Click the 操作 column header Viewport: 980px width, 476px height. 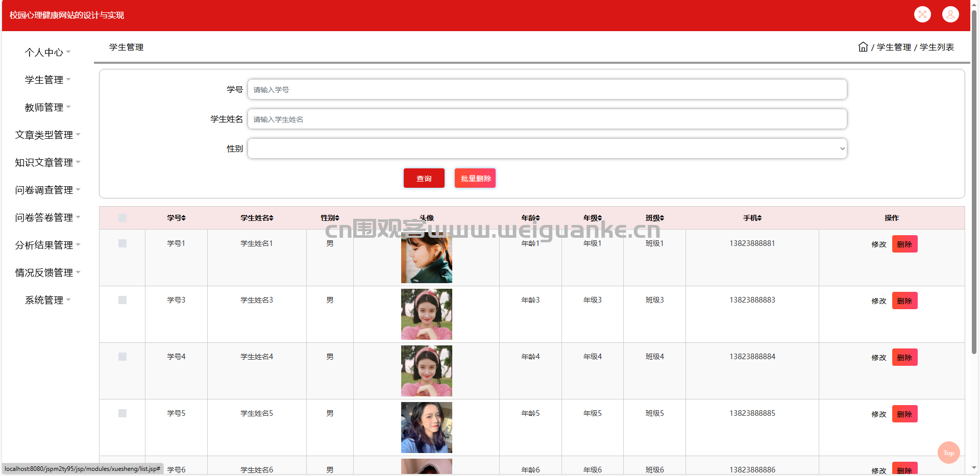[x=892, y=218]
